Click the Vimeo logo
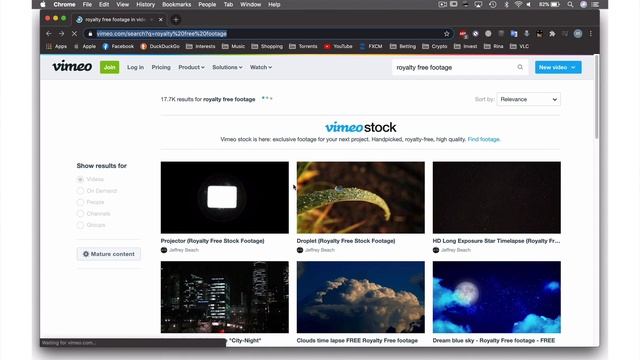 72,67
